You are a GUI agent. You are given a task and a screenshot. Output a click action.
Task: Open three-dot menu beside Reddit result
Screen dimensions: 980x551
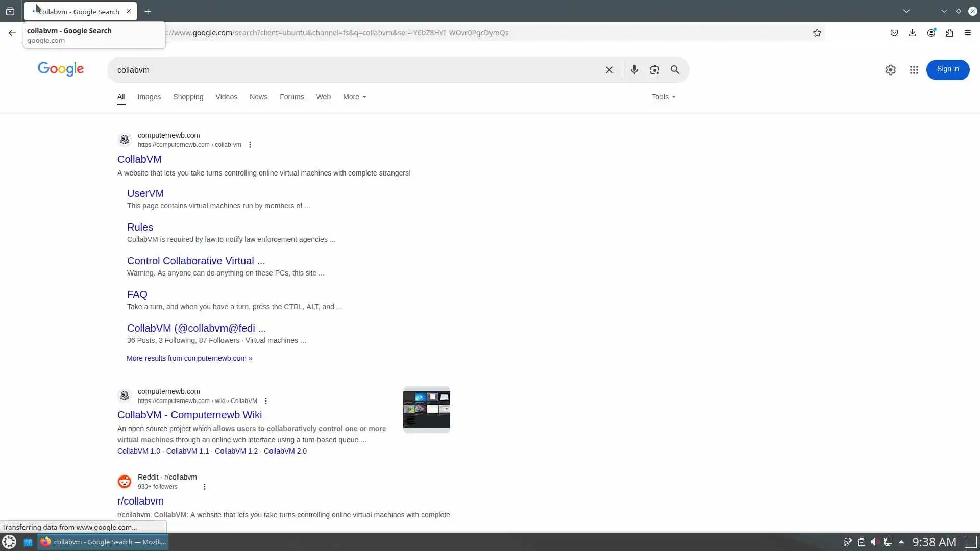tap(205, 487)
